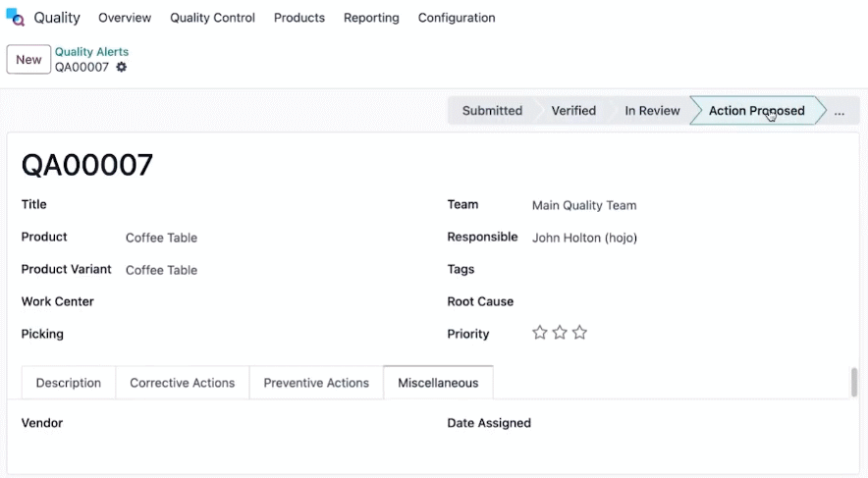The height and width of the screenshot is (478, 868).
Task: Go back via Quality Alerts breadcrumb link
Action: (x=91, y=51)
